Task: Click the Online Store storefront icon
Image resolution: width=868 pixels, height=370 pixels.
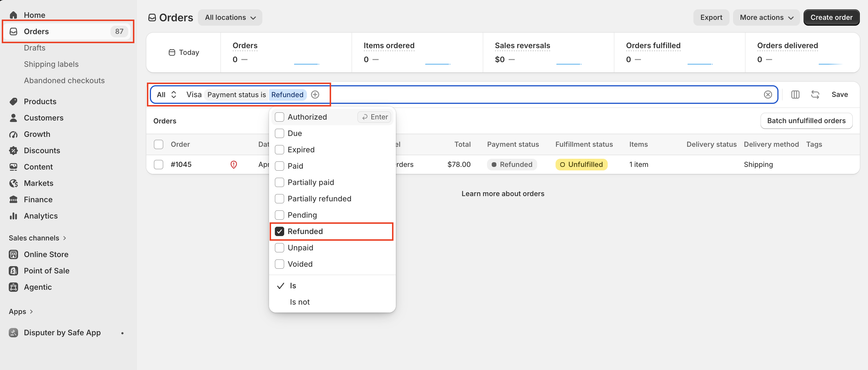Action: pyautogui.click(x=13, y=254)
